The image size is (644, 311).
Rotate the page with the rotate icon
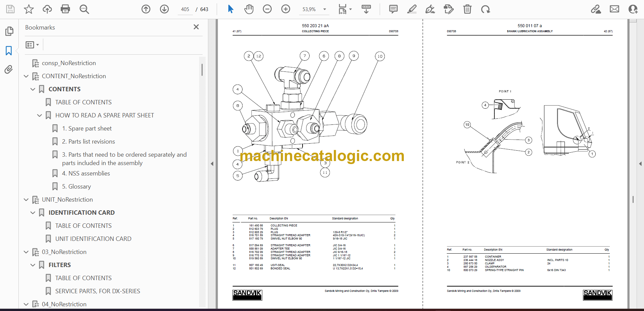point(485,9)
